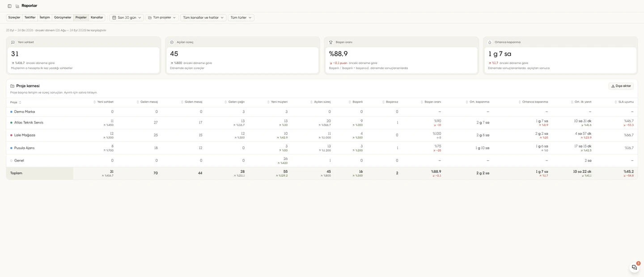644x277 pixels.
Task: Click the Toplam row label
Action: 16,173
